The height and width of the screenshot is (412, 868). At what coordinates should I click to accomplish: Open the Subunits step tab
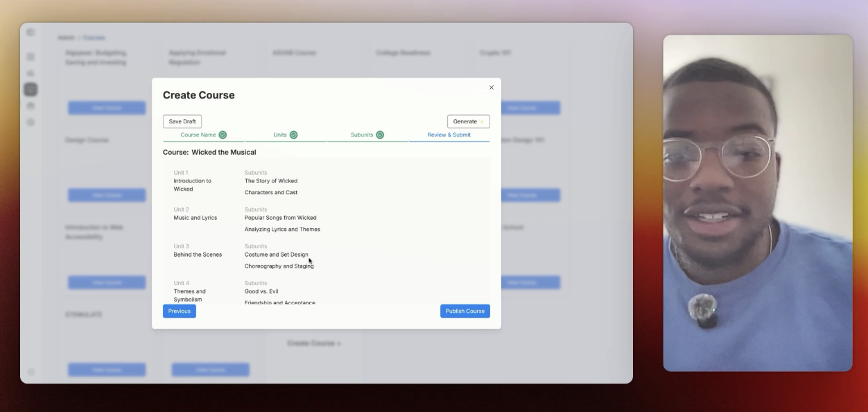click(367, 135)
